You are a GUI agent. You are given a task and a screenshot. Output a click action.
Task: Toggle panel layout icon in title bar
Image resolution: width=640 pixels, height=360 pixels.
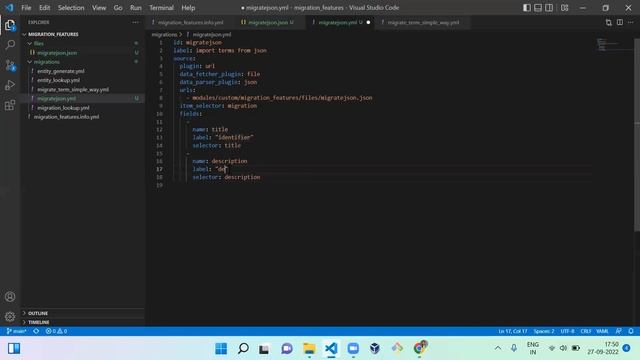pos(538,8)
